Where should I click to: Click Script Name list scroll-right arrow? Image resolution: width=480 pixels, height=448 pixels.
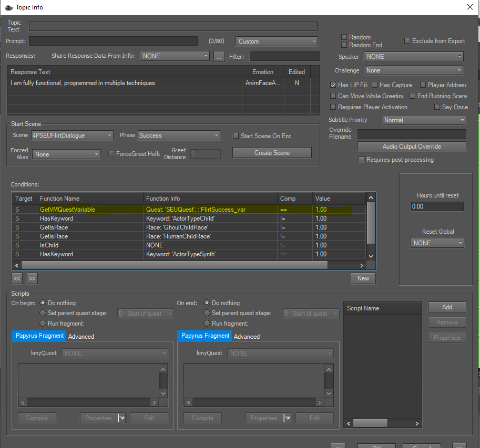(416, 423)
